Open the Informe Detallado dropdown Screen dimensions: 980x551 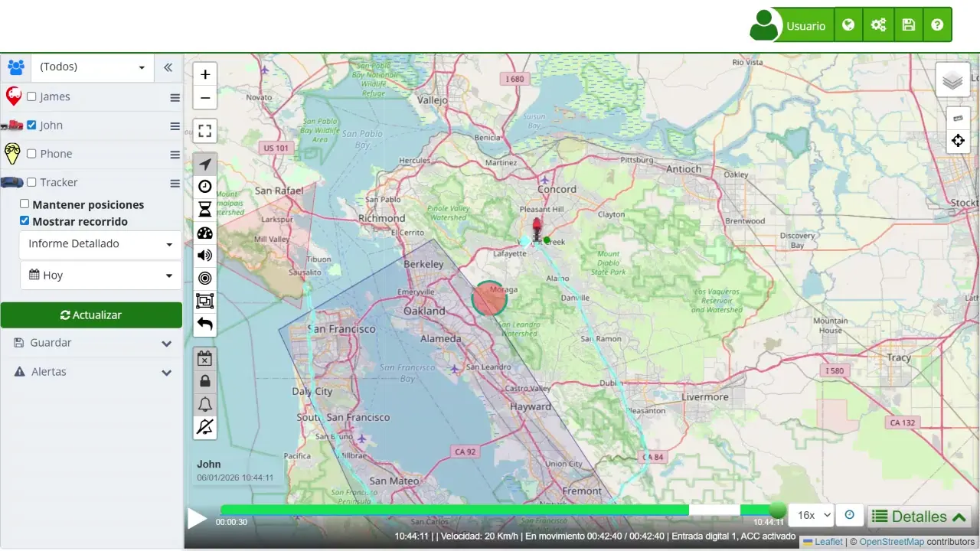click(x=100, y=244)
